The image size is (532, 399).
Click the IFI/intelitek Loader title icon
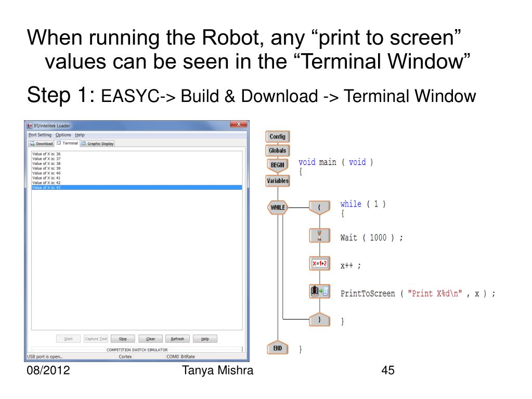tap(30, 125)
